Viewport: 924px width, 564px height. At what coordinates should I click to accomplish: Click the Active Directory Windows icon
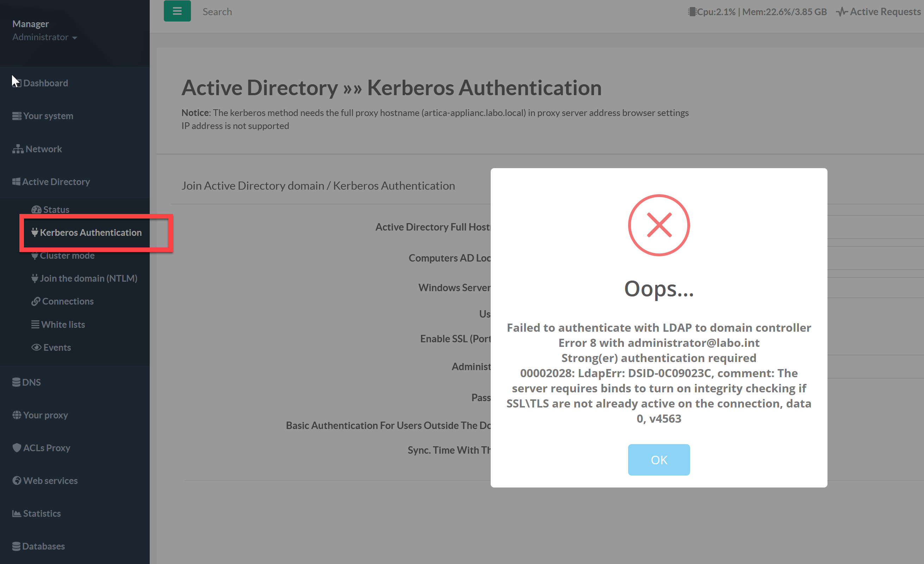[16, 182]
